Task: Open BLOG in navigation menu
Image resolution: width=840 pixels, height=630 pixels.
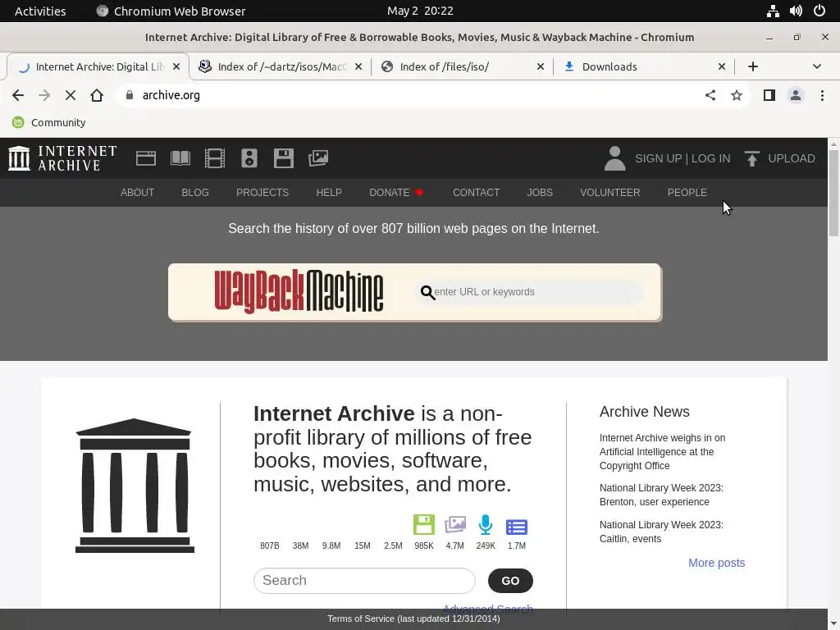Action: pos(195,192)
